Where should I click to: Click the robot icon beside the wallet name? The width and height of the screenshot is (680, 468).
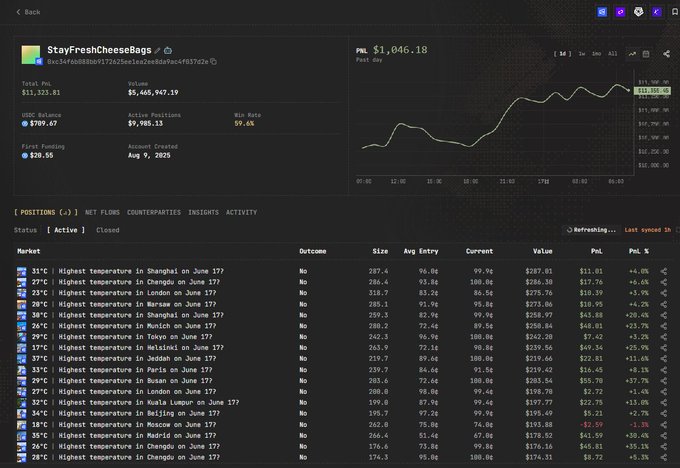pos(168,51)
